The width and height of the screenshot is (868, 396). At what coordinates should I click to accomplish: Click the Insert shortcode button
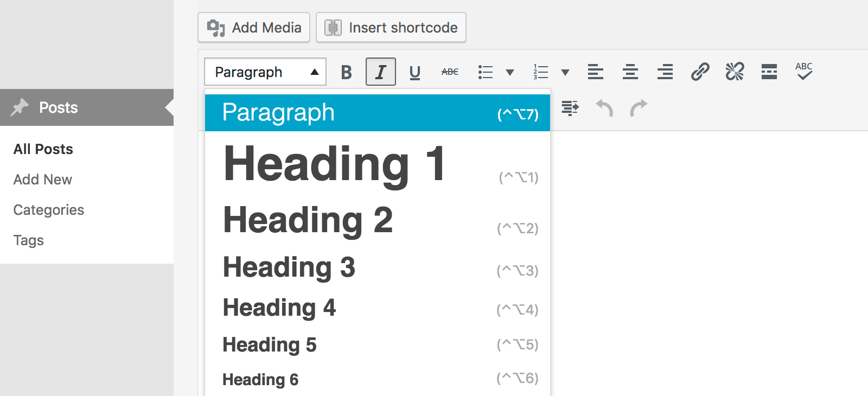click(391, 28)
